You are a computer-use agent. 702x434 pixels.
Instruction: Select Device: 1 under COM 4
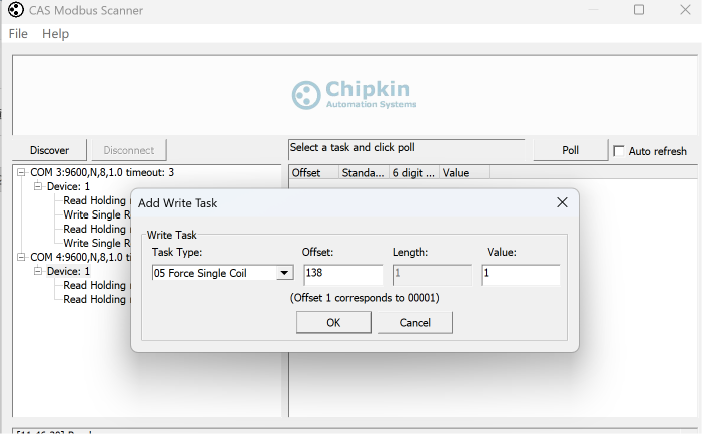(x=68, y=271)
